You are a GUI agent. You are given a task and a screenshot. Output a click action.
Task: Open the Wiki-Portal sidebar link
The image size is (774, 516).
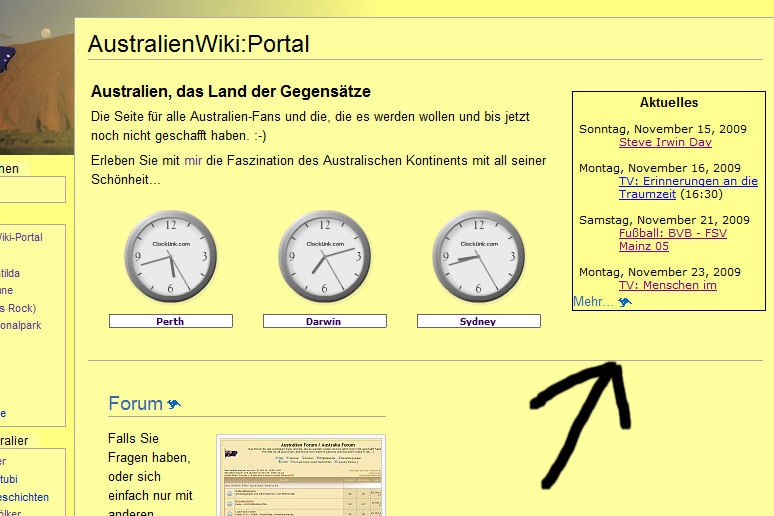click(x=21, y=238)
